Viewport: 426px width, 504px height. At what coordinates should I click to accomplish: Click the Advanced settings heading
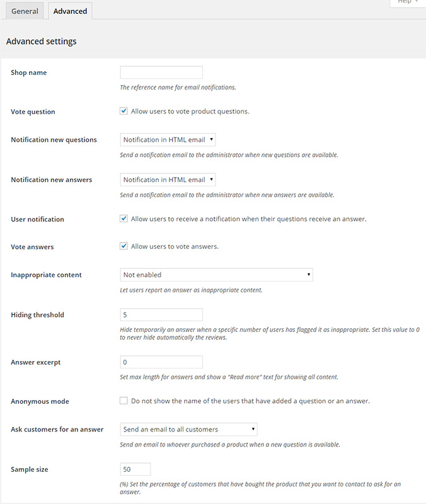(41, 42)
